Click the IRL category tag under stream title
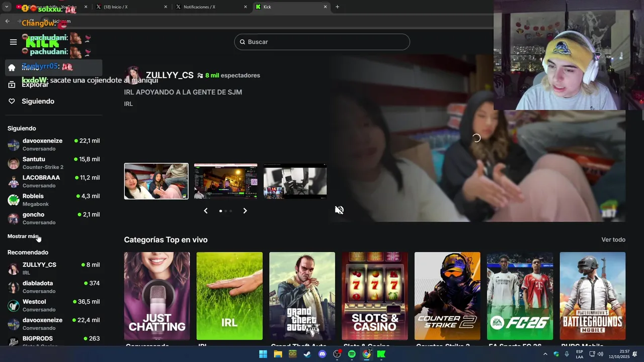The width and height of the screenshot is (644, 362). 128,104
